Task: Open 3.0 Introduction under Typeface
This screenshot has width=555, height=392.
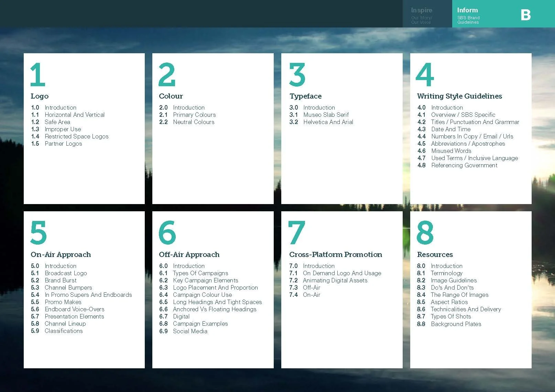Action: [312, 108]
